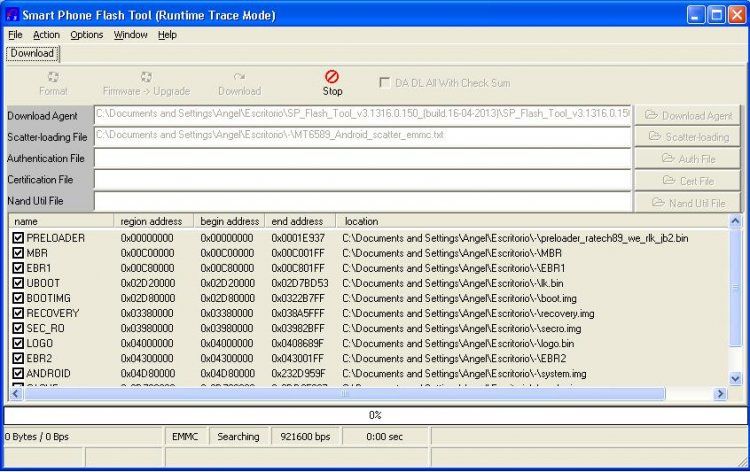
Task: Click region address 0x02D20000
Action: point(148,283)
